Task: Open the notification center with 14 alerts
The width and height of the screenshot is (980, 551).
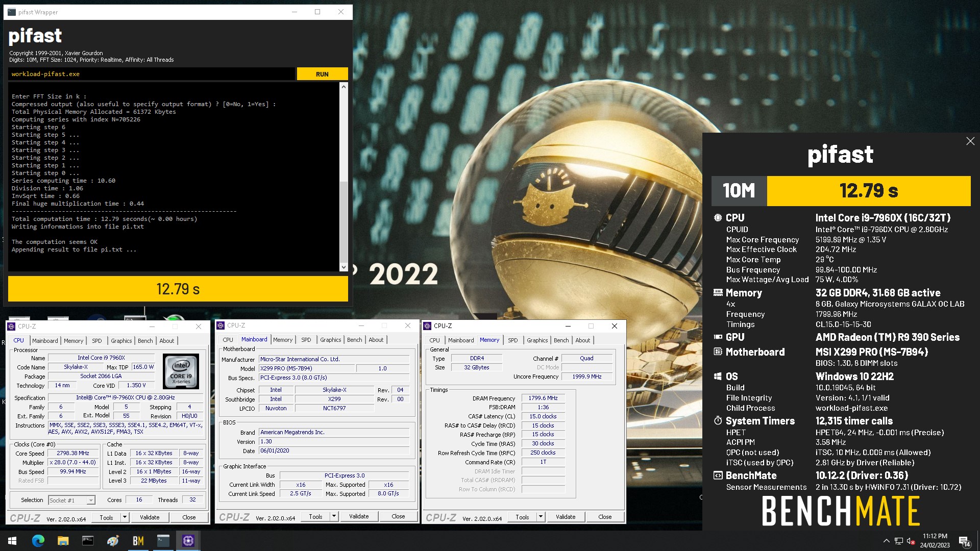Action: 964,541
